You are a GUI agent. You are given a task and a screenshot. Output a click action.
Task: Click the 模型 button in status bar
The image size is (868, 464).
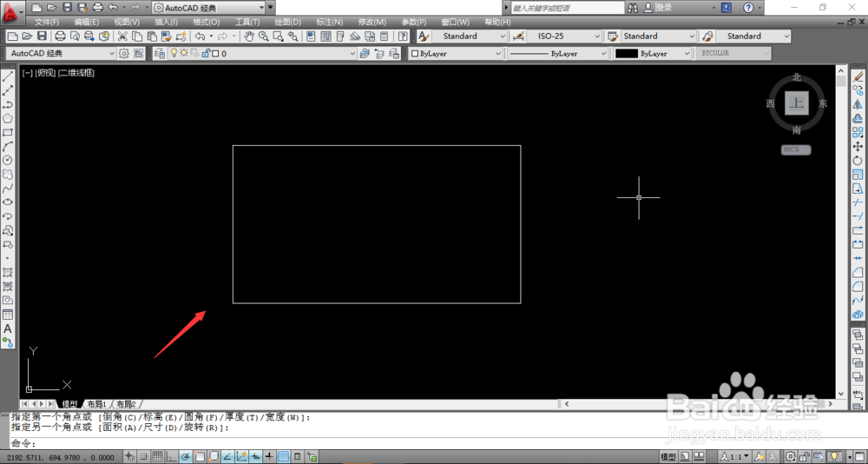tap(668, 457)
